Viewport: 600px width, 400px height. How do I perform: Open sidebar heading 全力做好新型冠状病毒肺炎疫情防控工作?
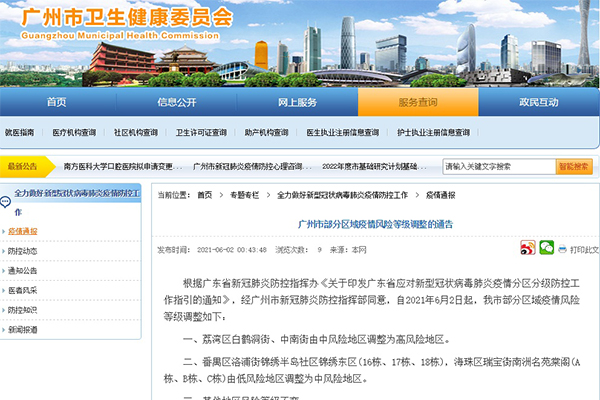[x=77, y=202]
